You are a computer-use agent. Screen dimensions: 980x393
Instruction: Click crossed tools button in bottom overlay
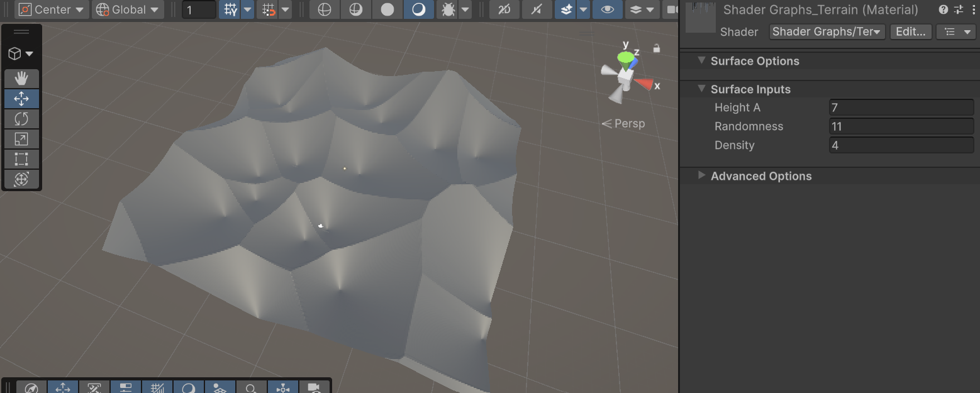click(94, 387)
